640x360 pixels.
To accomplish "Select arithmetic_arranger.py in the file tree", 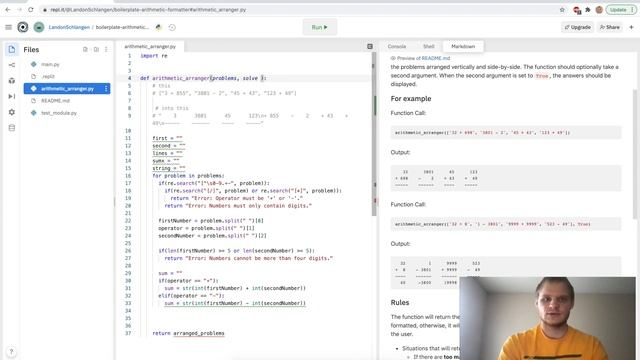I will click(67, 89).
